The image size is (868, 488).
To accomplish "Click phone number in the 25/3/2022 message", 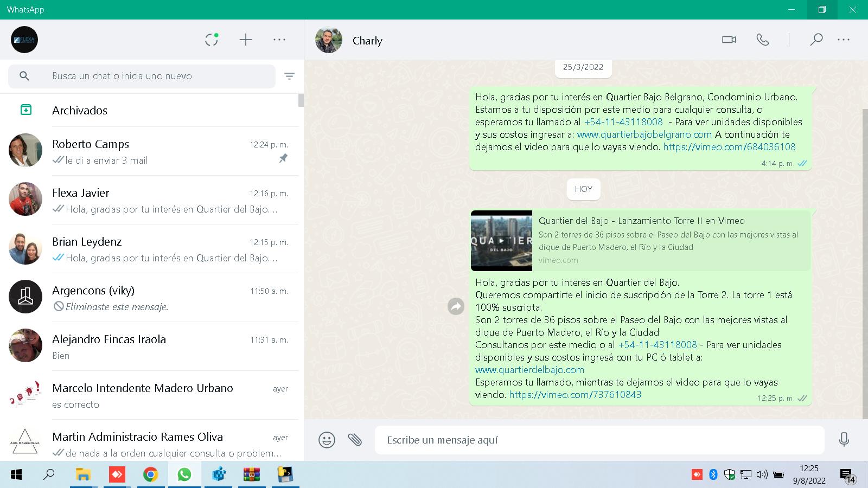I will pyautogui.click(x=623, y=122).
